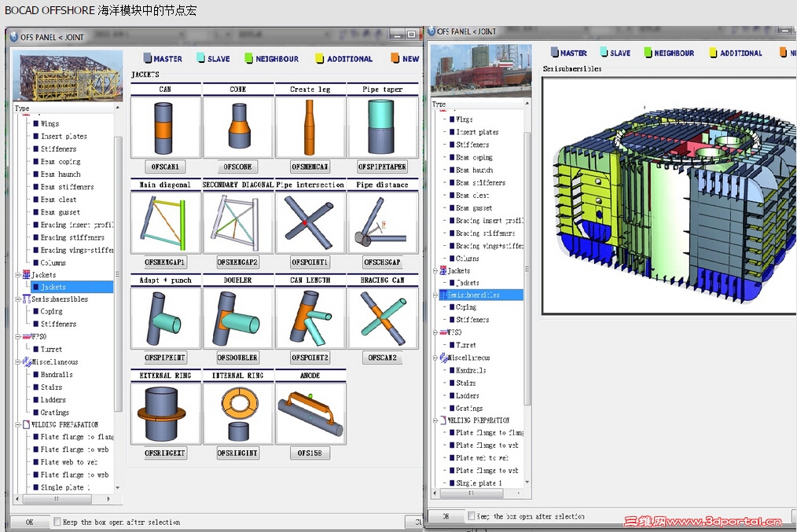The width and height of the screenshot is (797, 532).
Task: Click SLAVE legend icon in right window
Action: click(x=604, y=52)
